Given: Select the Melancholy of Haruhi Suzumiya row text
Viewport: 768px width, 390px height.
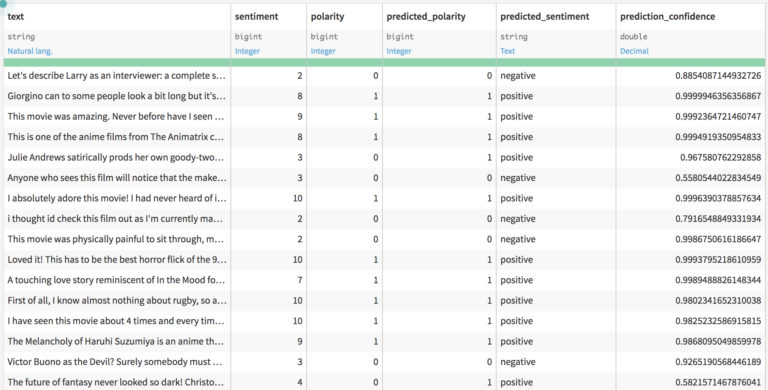Looking at the screenshot, I should [x=117, y=341].
